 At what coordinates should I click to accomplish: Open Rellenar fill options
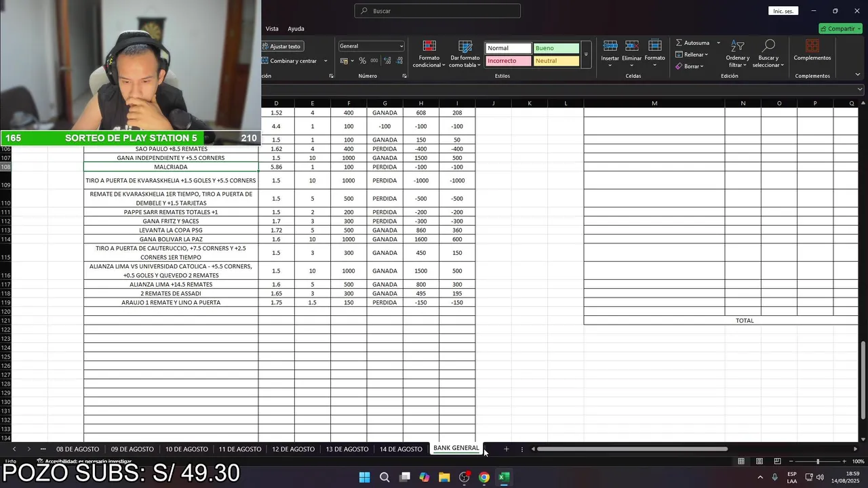coord(692,54)
